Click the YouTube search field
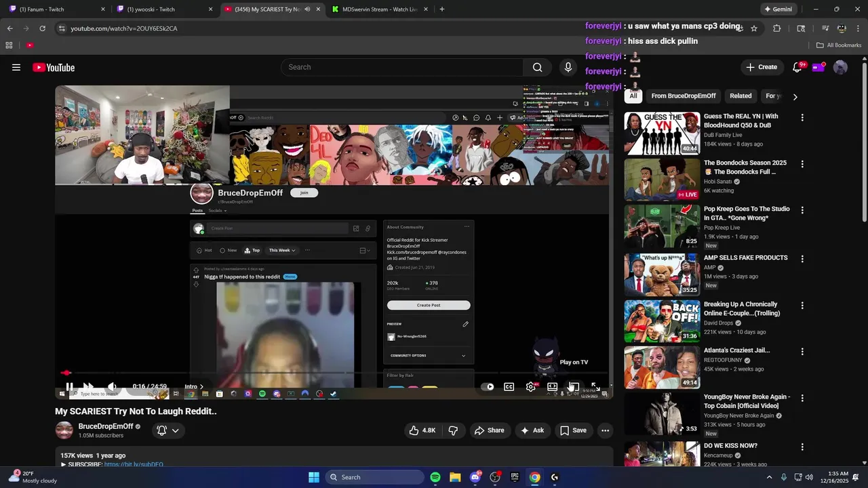Screen dimensions: 868x488 coord(401,67)
